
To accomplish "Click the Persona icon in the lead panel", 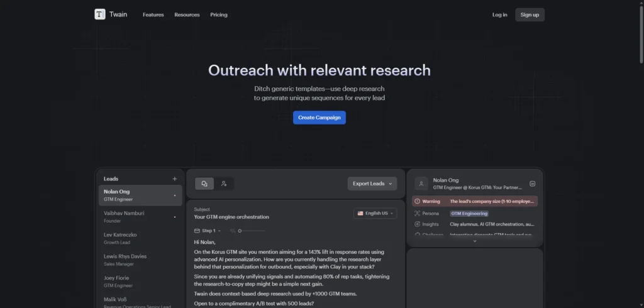I will click(418, 213).
